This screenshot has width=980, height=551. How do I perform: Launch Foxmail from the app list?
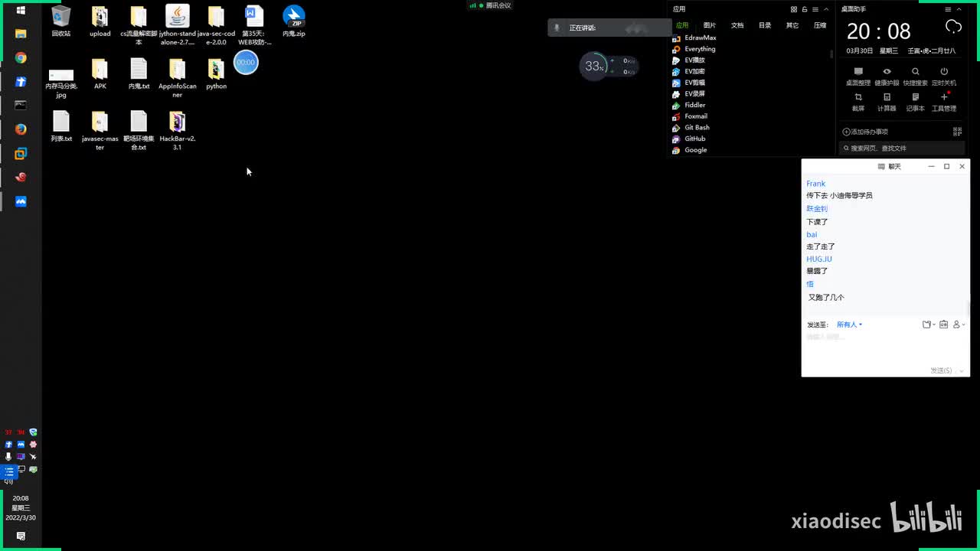[x=689, y=116]
